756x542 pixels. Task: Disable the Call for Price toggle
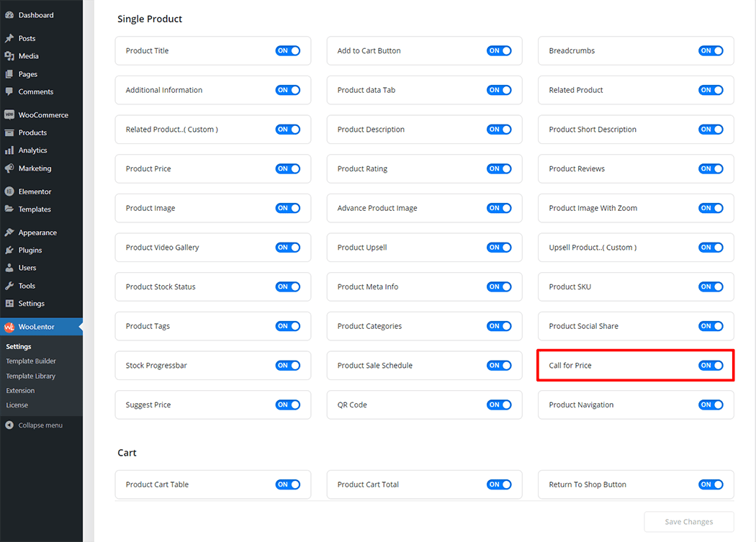711,366
